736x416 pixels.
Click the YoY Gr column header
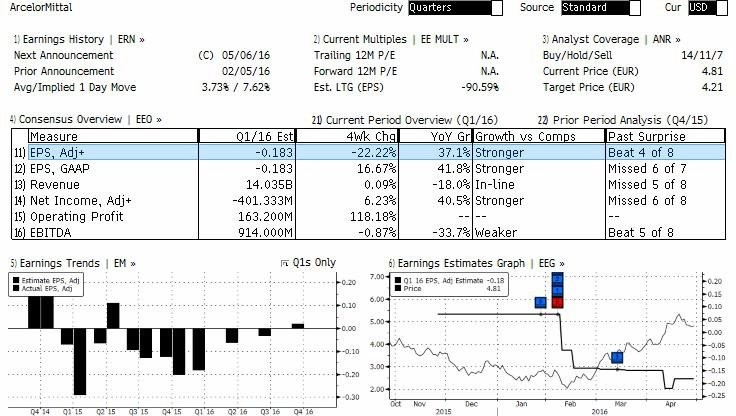point(436,136)
